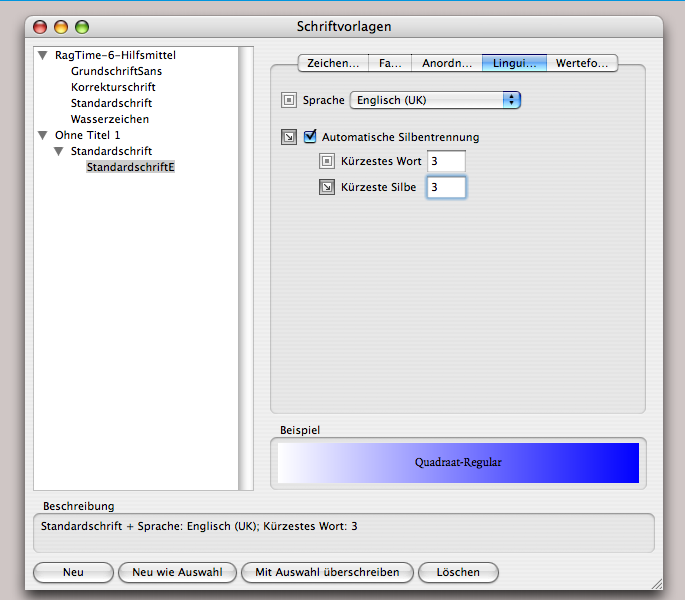Click the override icon beside Kürzeste Silbe

click(x=326, y=186)
